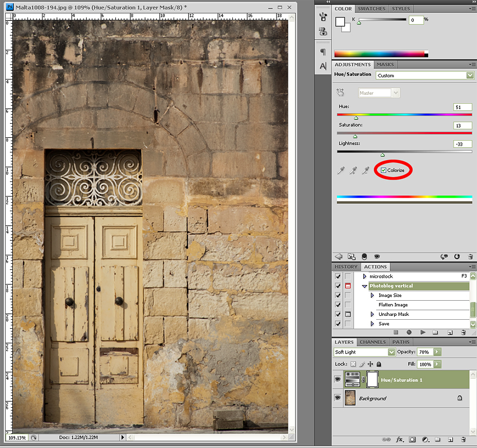Play the selected action
477x448 pixels.
[424, 332]
